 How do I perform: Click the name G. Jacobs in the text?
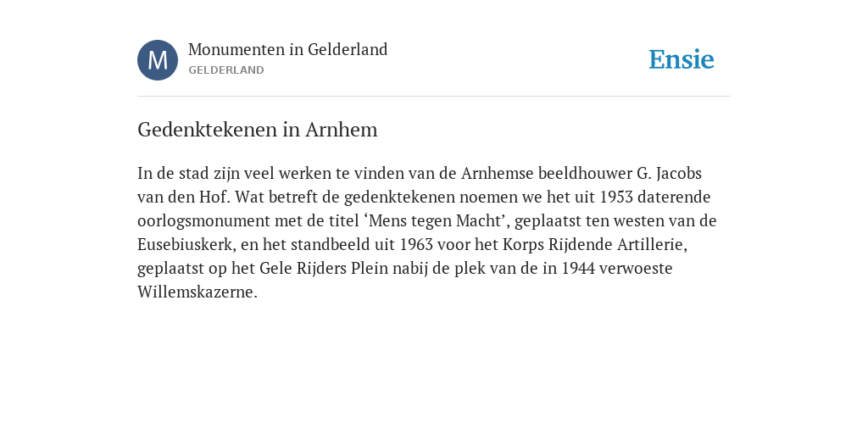[x=670, y=173]
